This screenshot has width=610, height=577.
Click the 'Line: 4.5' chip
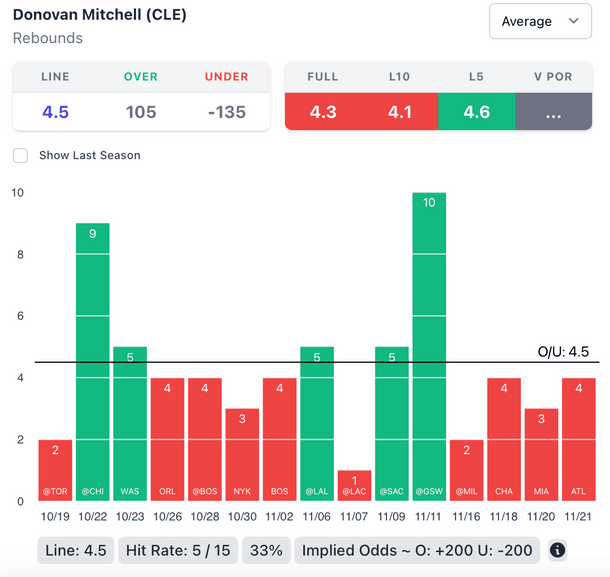coord(75,550)
